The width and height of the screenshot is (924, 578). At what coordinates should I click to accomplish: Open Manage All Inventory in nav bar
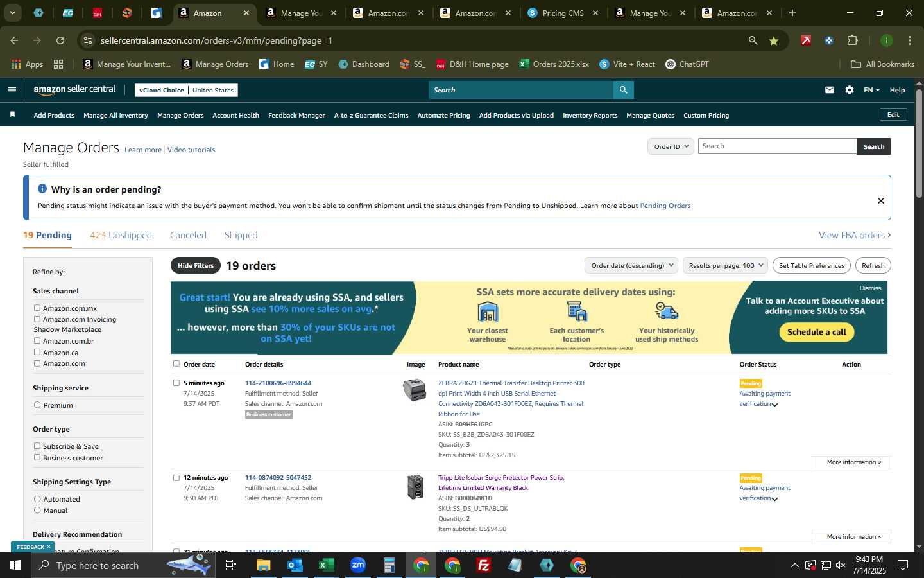click(116, 116)
